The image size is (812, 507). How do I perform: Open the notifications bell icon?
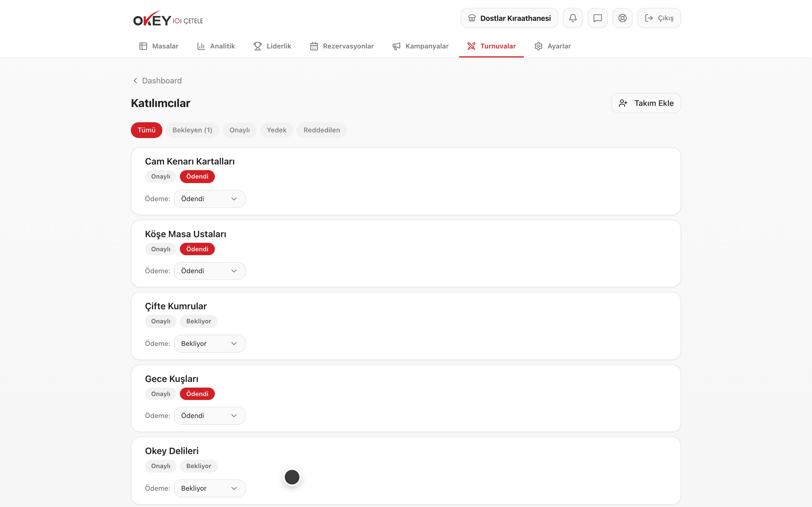click(573, 18)
